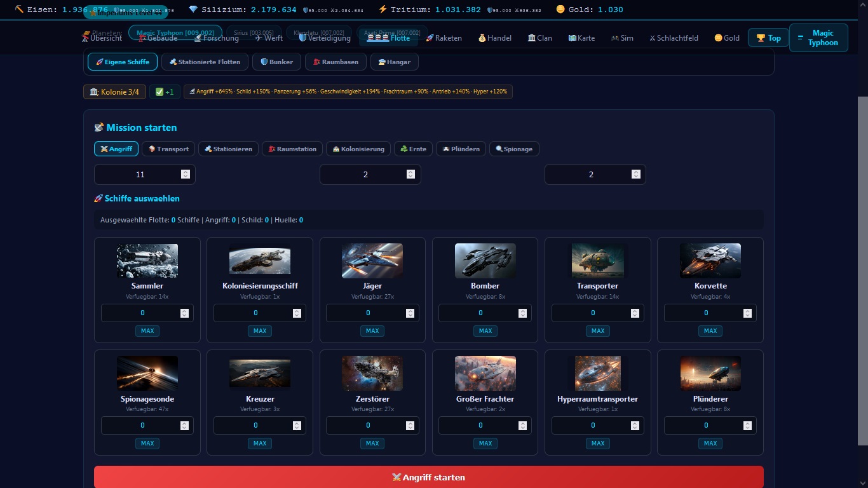868x488 pixels.
Task: Click the page's vertical scrollbar
Action: point(863,270)
